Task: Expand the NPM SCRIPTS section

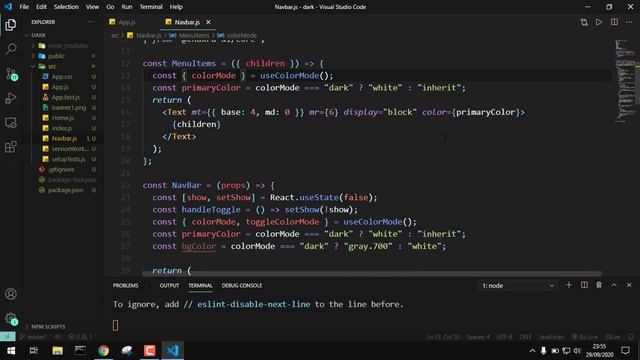Action: click(45, 327)
